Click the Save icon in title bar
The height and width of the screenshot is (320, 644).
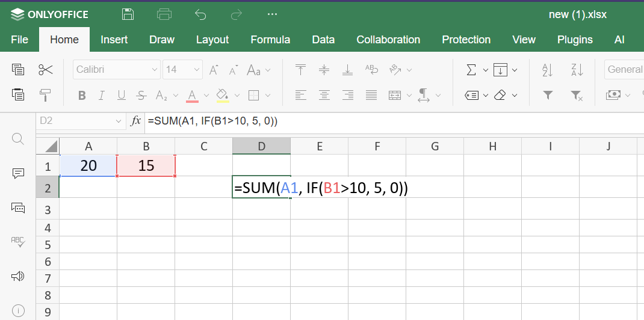[x=128, y=14]
